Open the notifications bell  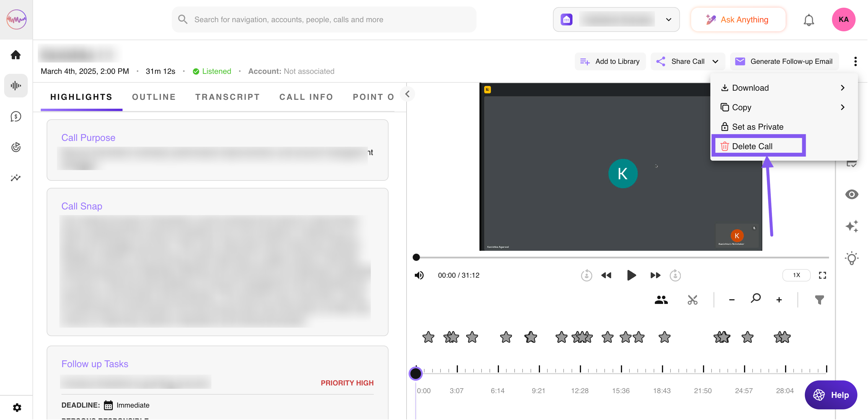coord(808,20)
